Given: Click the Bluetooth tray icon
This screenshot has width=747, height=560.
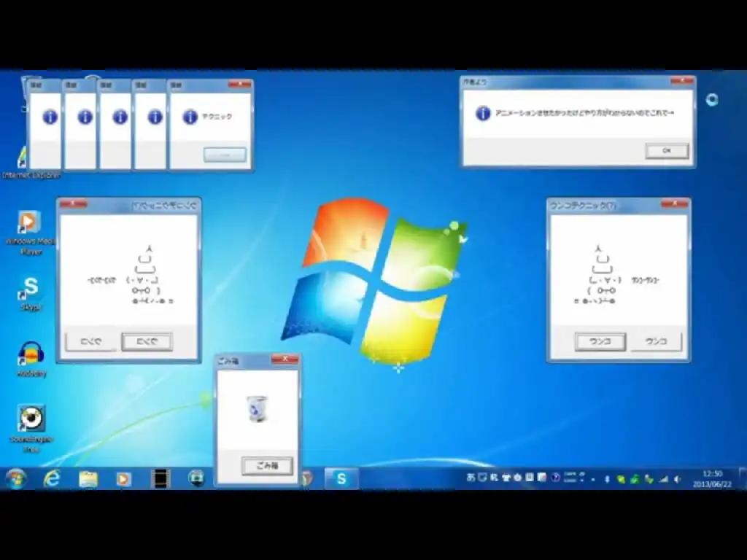Looking at the screenshot, I should [607, 479].
